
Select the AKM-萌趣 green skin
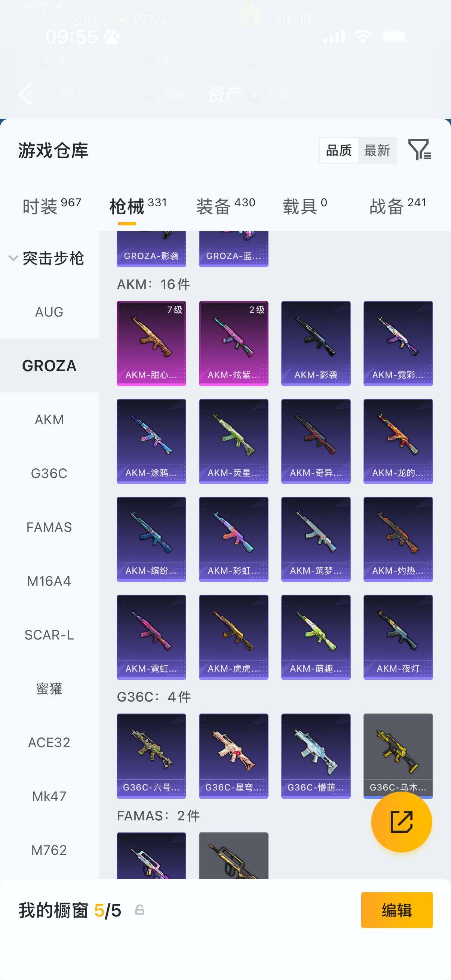click(x=316, y=637)
